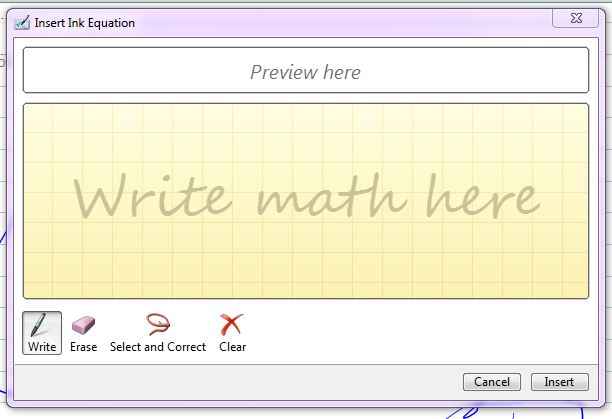Cancel the Insert Ink Equation dialog
612x419 pixels.
pos(492,382)
